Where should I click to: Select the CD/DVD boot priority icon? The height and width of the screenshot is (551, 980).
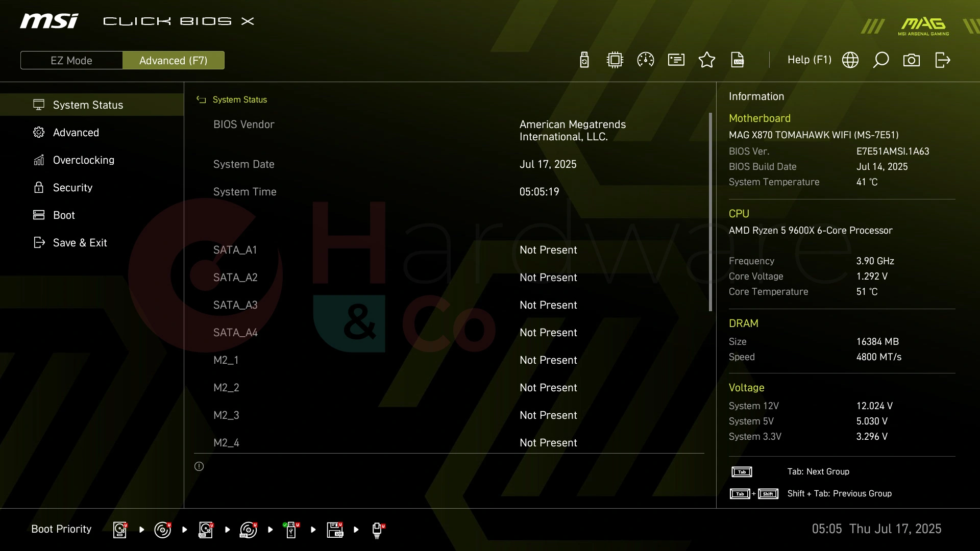point(163,530)
